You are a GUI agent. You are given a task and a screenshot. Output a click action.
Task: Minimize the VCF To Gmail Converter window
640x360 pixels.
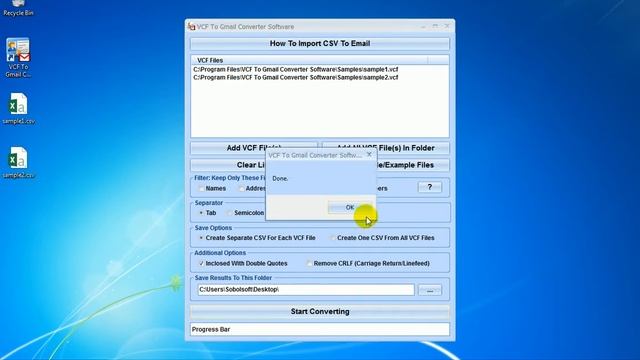[x=423, y=27]
